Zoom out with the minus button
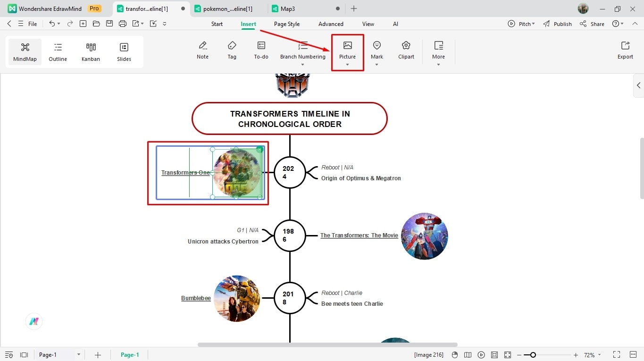The image size is (644, 361). click(x=519, y=355)
